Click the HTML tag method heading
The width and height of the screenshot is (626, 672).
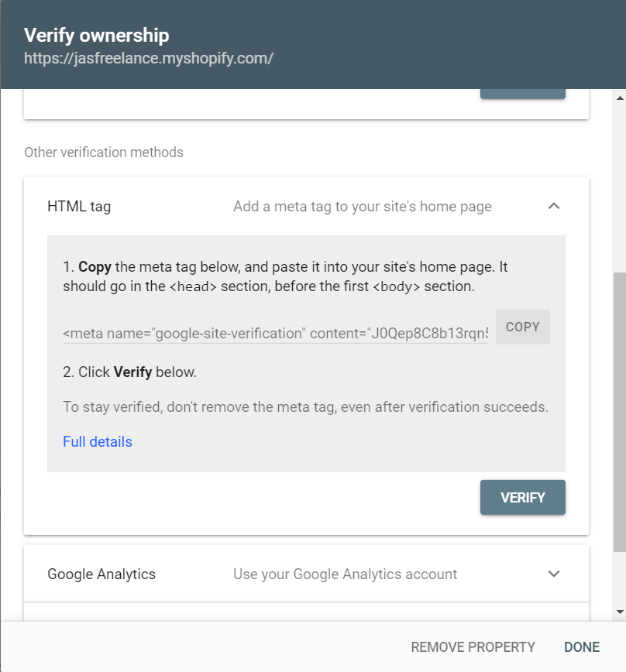[79, 207]
